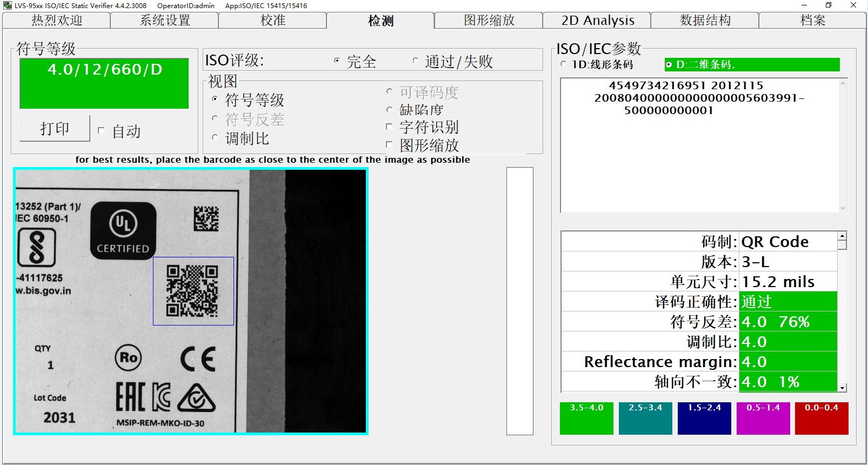Open the 数据结构 tab
Screen dimensions: 868x465
point(705,21)
